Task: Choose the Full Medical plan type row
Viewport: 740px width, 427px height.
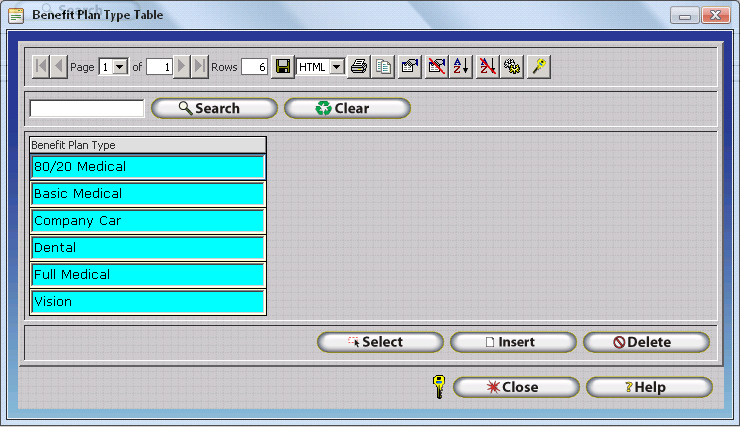Action: [148, 275]
